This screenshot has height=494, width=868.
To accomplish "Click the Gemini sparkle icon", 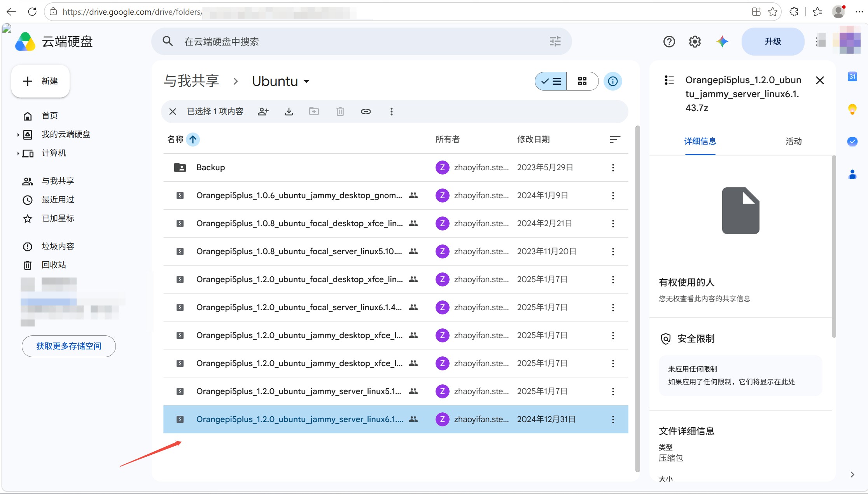I will coord(722,42).
